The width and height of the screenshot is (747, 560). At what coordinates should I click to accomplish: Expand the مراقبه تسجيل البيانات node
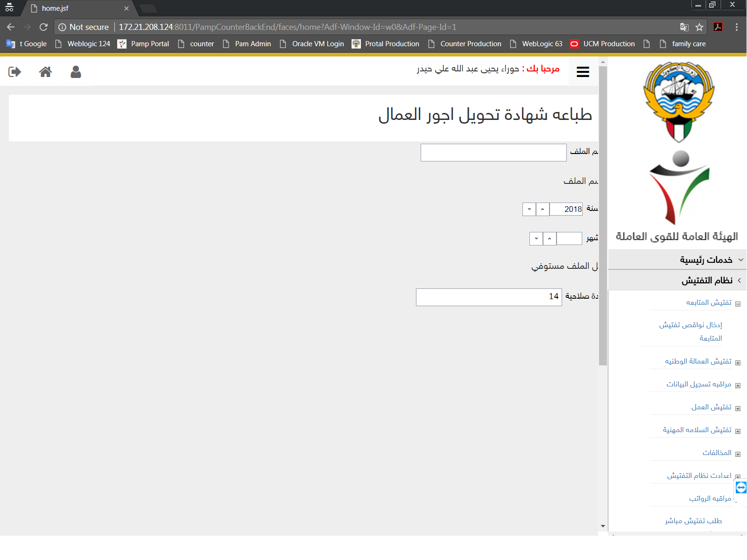tap(738, 385)
